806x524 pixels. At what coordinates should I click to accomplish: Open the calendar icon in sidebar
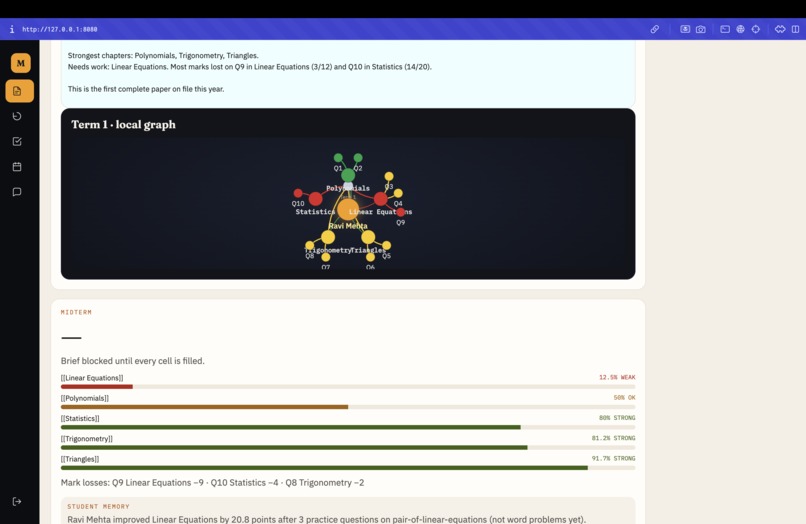17,167
